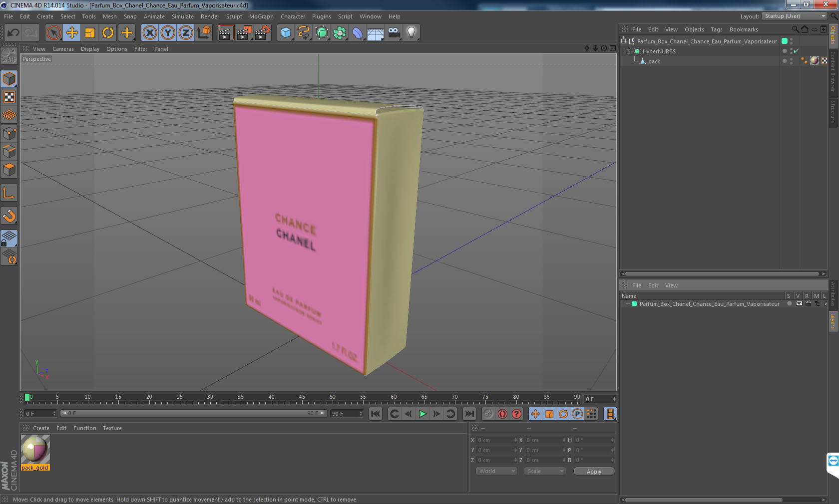The image size is (839, 504).
Task: Click the root object's layer color swatch
Action: click(785, 41)
